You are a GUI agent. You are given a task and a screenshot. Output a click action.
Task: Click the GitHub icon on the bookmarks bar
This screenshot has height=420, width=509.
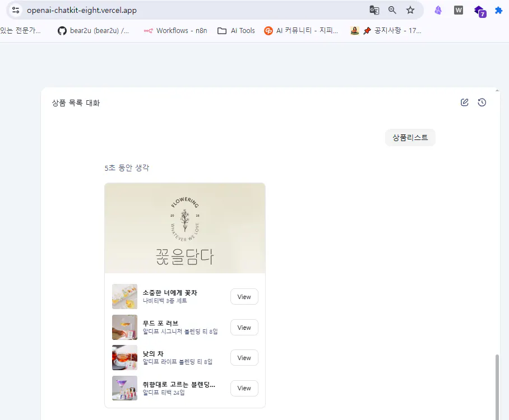click(x=62, y=31)
